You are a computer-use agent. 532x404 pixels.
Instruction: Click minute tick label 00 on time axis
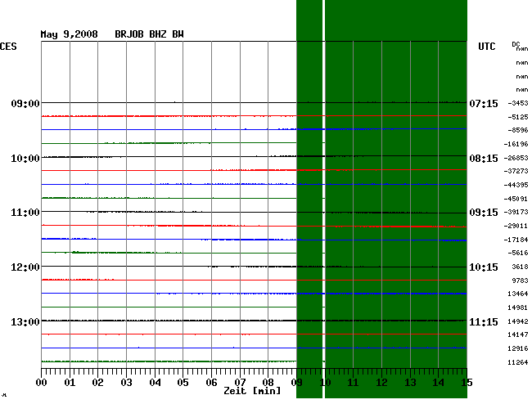pos(42,383)
